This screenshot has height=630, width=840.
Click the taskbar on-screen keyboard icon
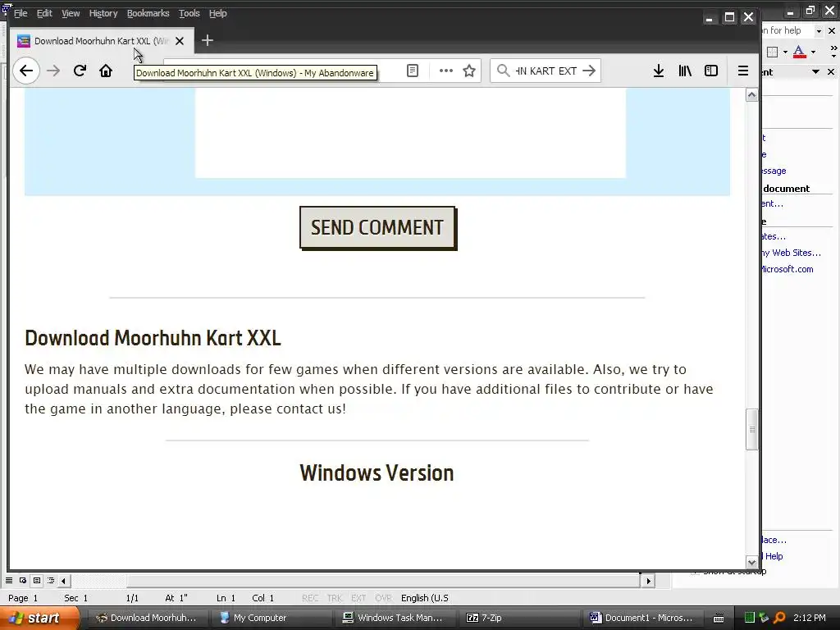[719, 619]
